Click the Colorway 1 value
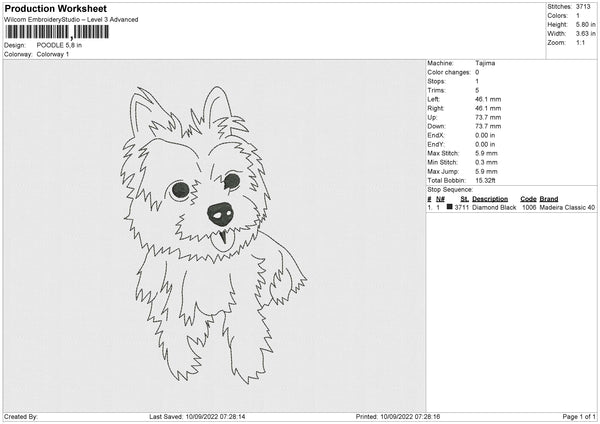The height and width of the screenshot is (424, 600). coord(53,54)
